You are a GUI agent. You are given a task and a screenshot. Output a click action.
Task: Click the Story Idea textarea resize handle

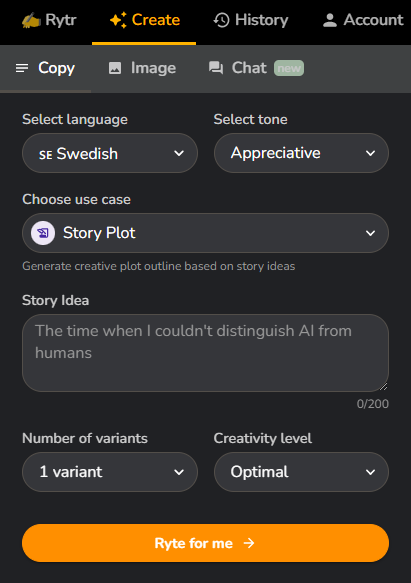(383, 386)
